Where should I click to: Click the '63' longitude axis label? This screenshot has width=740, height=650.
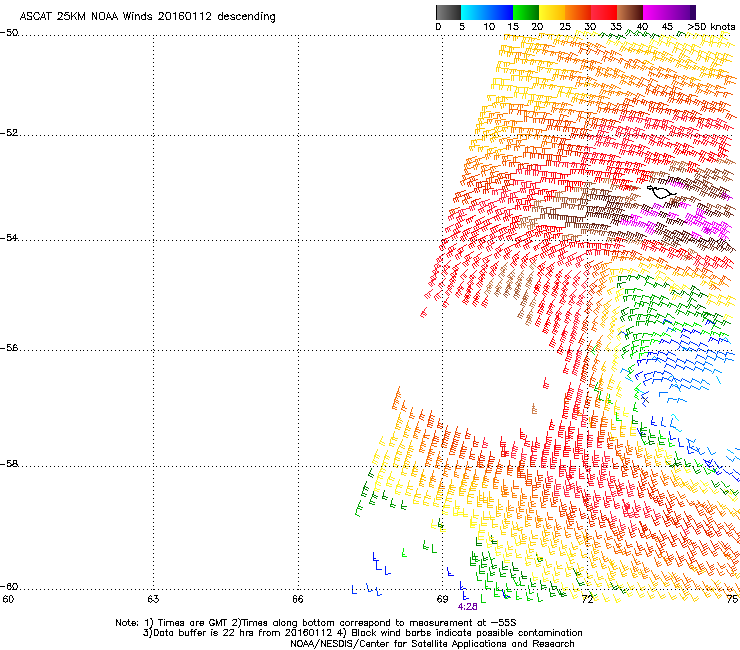153,599
